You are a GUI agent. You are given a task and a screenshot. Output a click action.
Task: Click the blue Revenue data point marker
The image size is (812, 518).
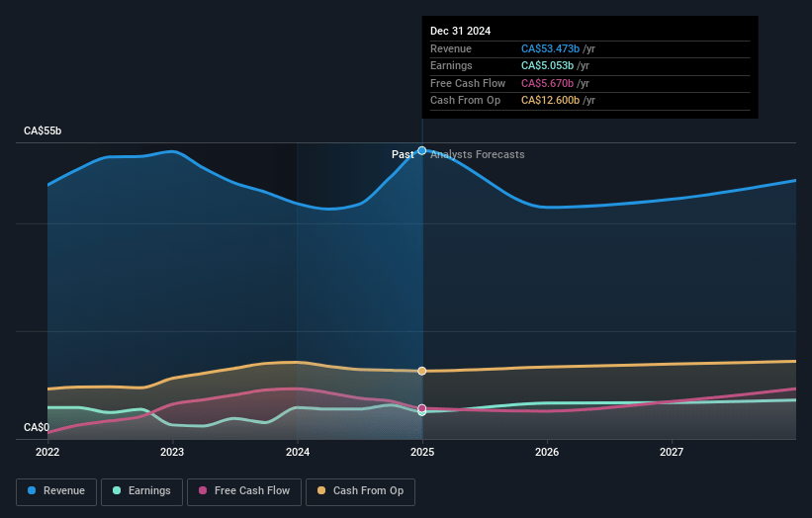pos(422,150)
